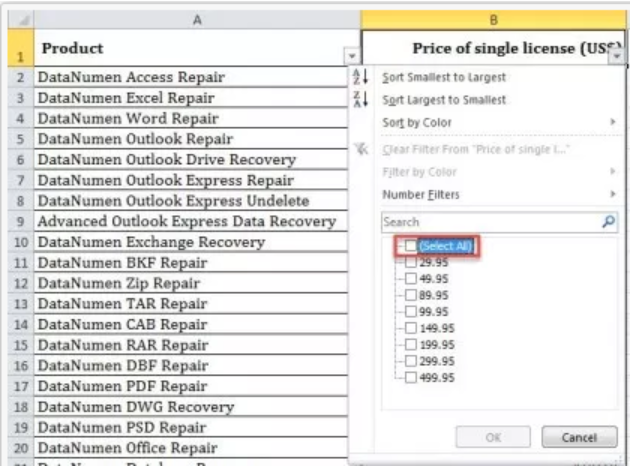Select the Product header cell

point(197,48)
